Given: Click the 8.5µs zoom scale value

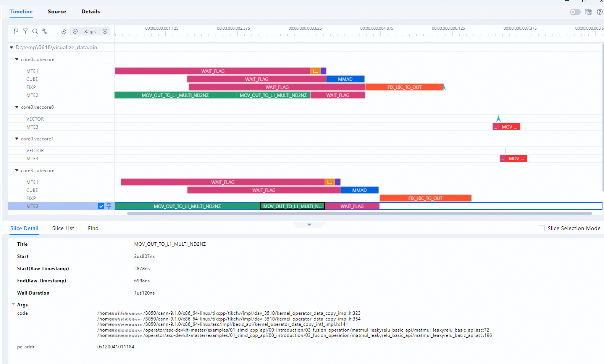Looking at the screenshot, I should pos(90,32).
